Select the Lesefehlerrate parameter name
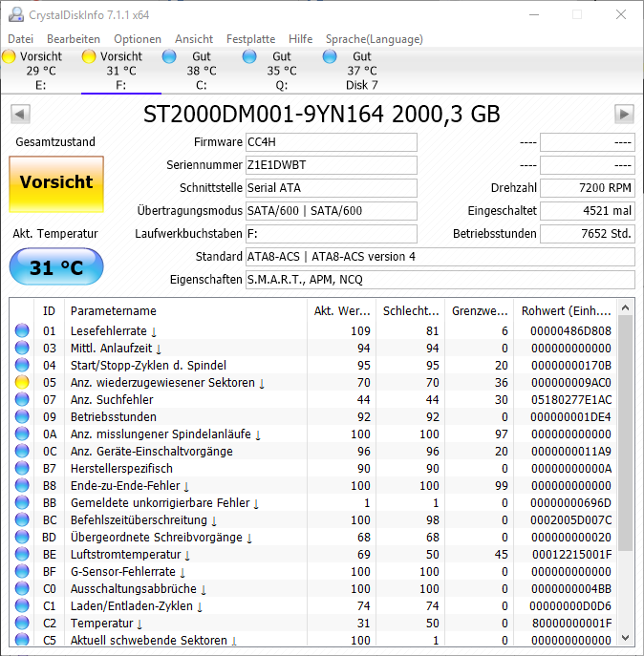644x656 pixels. [x=109, y=331]
